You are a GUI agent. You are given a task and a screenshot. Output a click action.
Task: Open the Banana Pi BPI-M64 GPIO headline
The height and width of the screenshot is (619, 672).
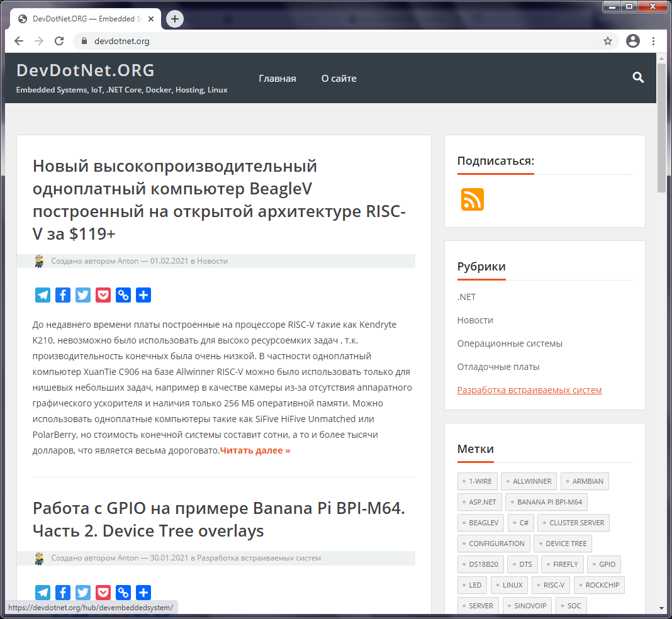coord(218,519)
